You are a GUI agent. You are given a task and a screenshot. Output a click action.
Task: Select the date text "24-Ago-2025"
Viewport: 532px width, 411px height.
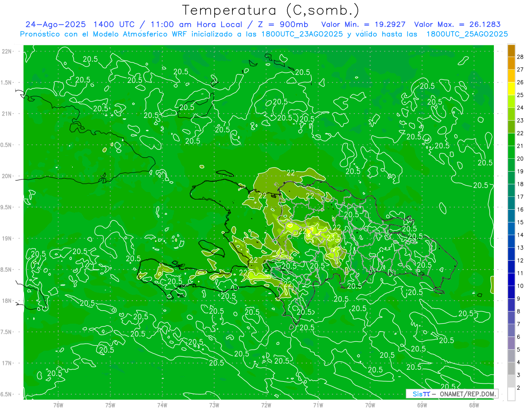55,25
